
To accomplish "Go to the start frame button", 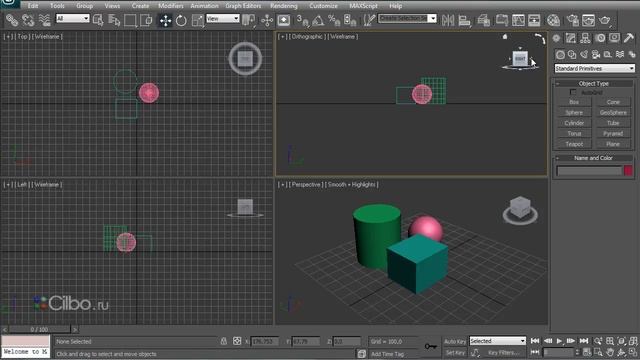I will click(x=535, y=341).
